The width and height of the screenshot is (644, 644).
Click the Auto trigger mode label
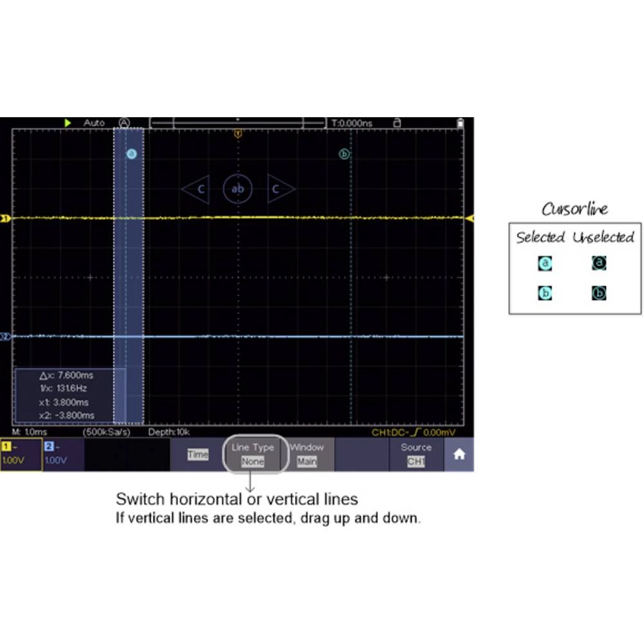pos(93,122)
